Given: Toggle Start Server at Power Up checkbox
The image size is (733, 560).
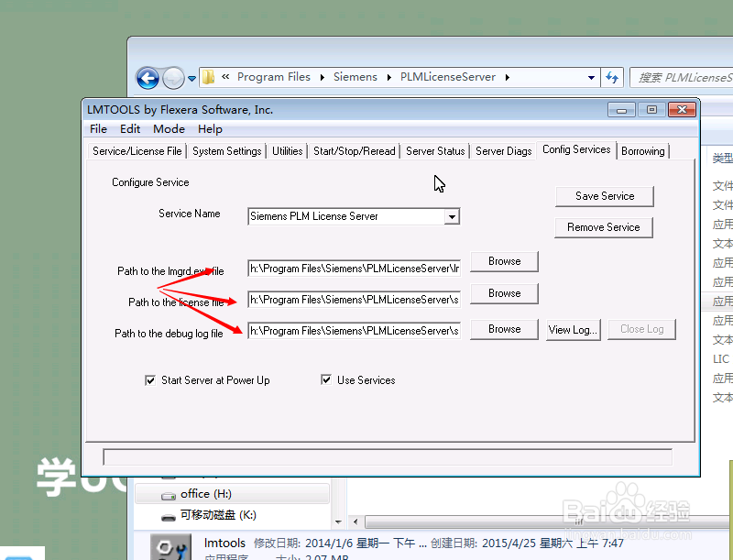Looking at the screenshot, I should click(150, 380).
